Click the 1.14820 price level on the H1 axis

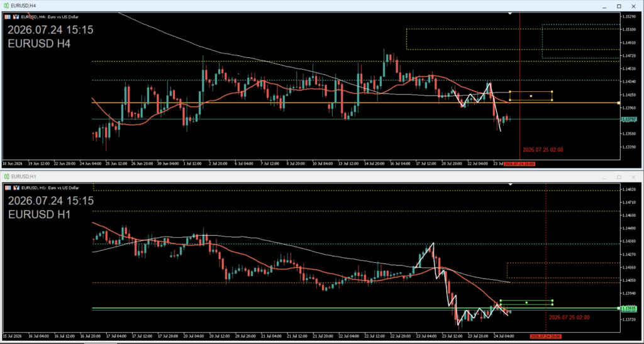pyautogui.click(x=630, y=189)
